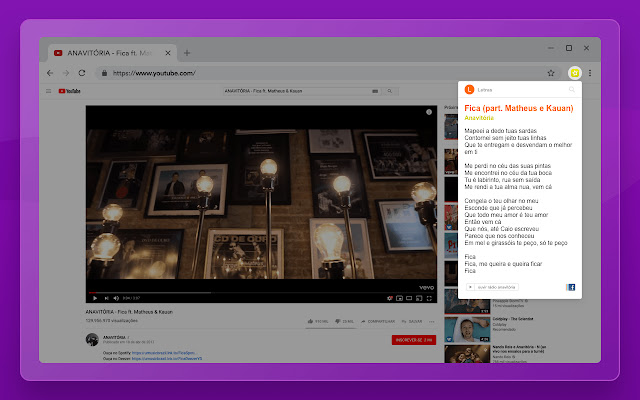Open the YouTube hamburger guide menu
This screenshot has width=640, height=400.
(48, 91)
